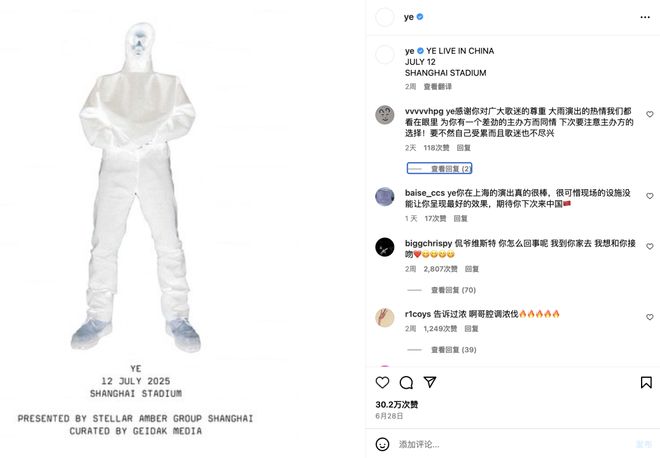Image resolution: width=660 pixels, height=458 pixels.
Task: Like r1coys's comment with small heart
Action: pos(649,317)
